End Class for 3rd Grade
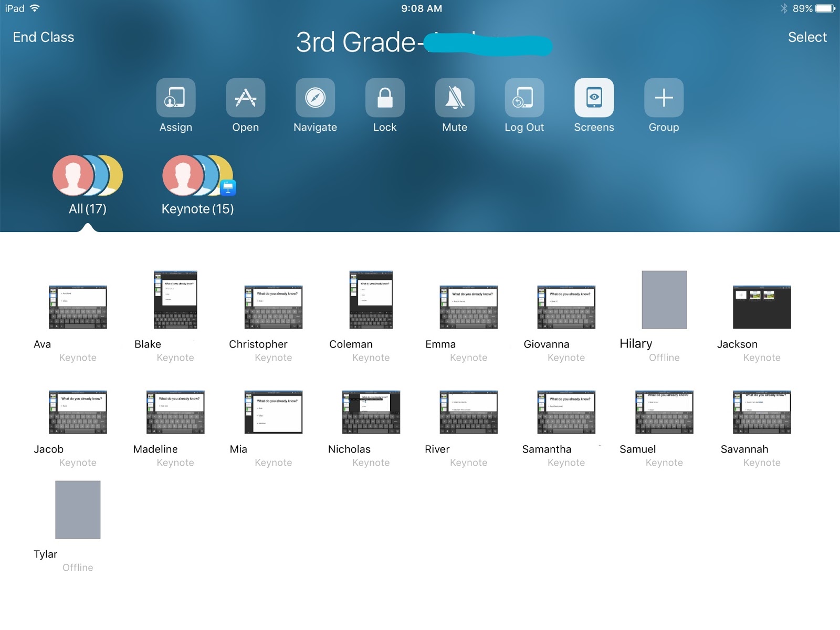The height and width of the screenshot is (630, 840). point(43,37)
